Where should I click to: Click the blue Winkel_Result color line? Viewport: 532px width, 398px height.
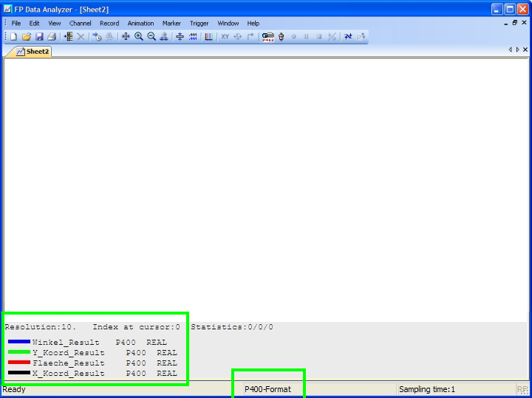[19, 342]
